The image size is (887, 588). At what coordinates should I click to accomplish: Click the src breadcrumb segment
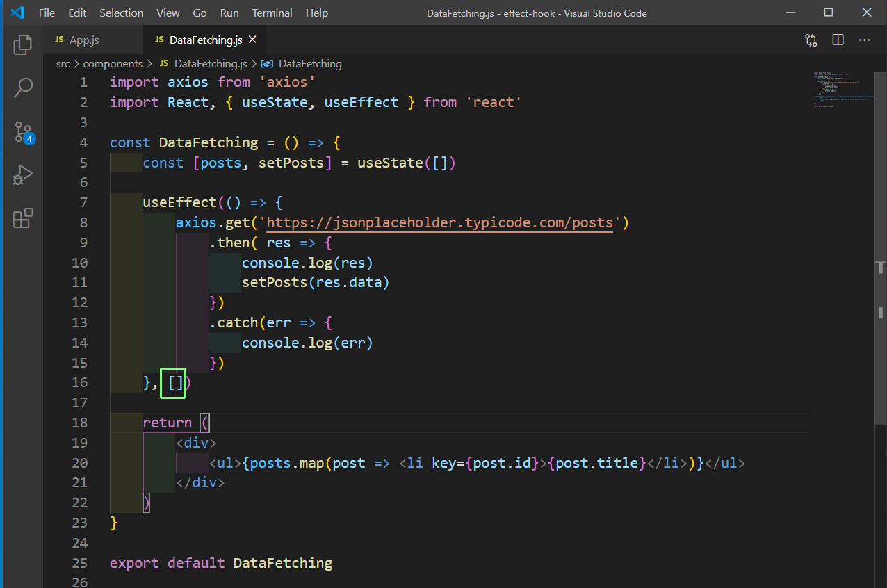click(63, 64)
